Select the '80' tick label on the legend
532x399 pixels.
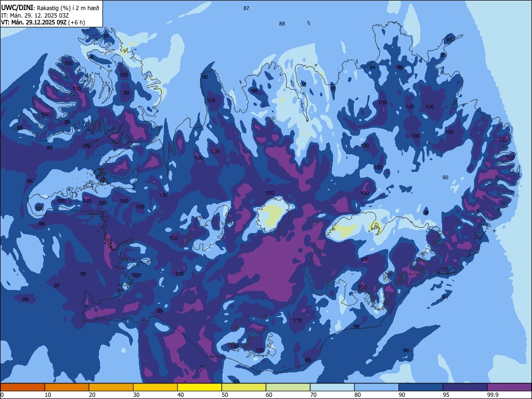coord(358,395)
